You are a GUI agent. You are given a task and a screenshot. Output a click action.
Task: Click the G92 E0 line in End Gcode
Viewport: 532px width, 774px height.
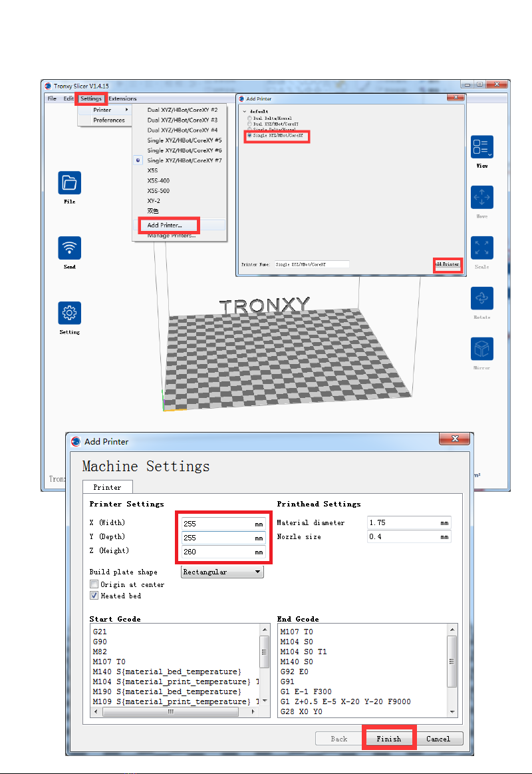point(295,672)
